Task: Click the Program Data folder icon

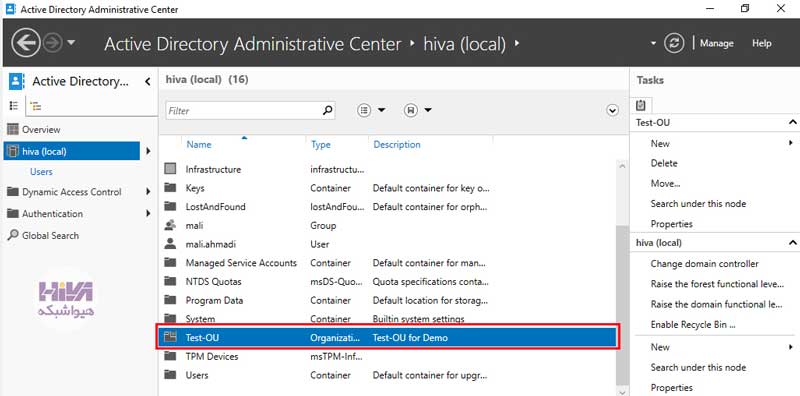Action: click(x=170, y=300)
